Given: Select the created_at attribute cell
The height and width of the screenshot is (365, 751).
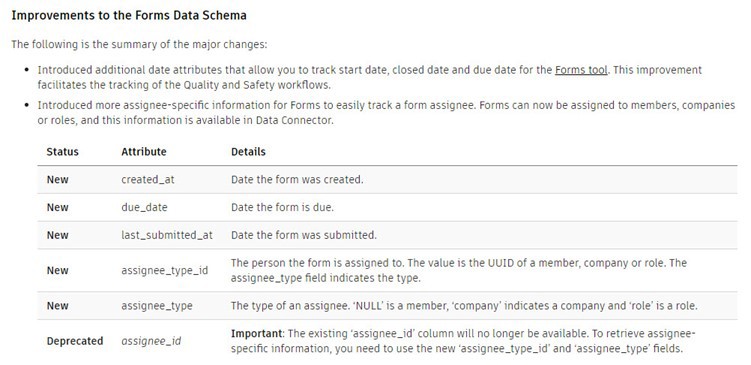Looking at the screenshot, I should [148, 180].
